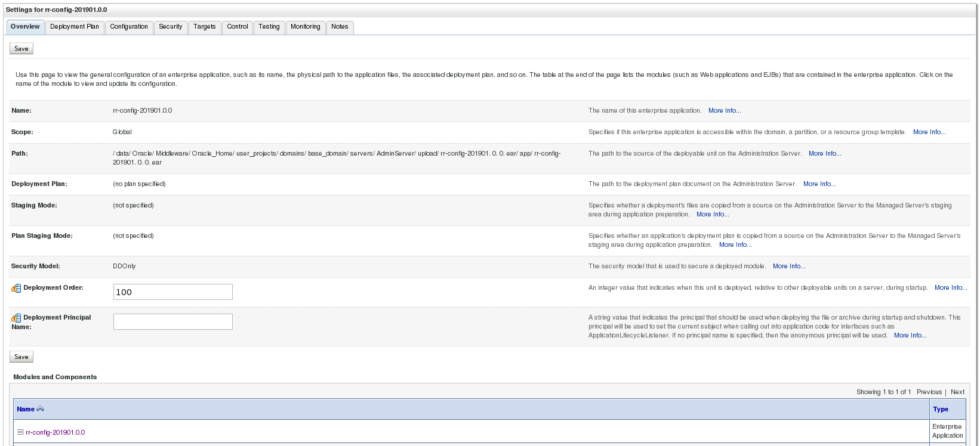Click the Deployment Principal Name text box

(x=172, y=322)
